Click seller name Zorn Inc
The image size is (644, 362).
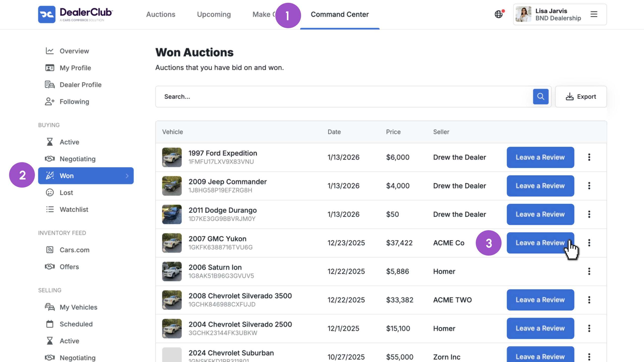coord(447,357)
